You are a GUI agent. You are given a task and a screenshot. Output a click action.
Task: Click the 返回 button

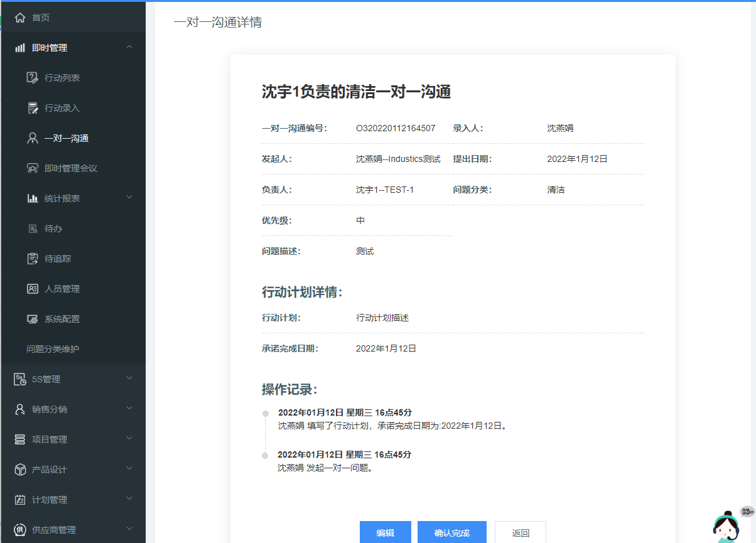pyautogui.click(x=520, y=532)
